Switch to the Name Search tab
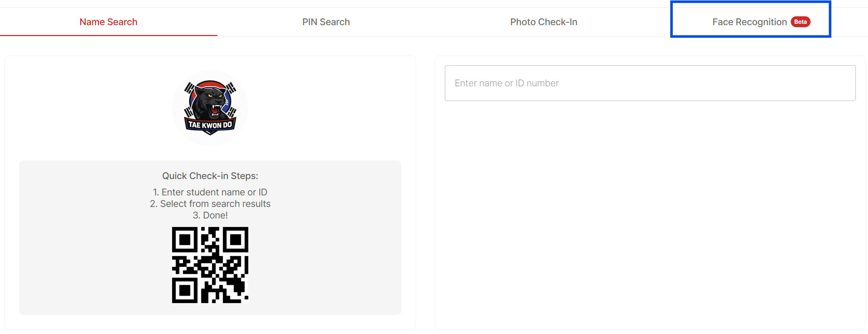The width and height of the screenshot is (868, 334). (x=108, y=22)
